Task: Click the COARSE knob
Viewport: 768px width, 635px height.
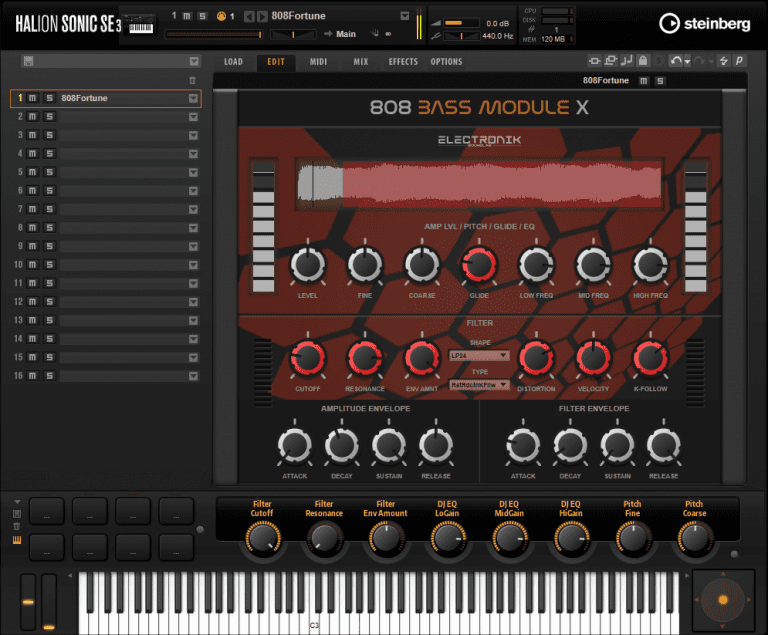Action: pyautogui.click(x=422, y=265)
